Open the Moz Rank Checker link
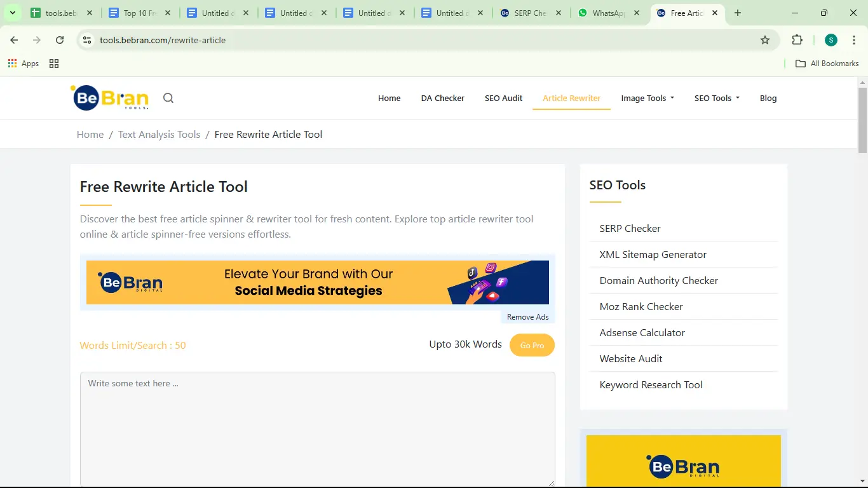 tap(641, 306)
